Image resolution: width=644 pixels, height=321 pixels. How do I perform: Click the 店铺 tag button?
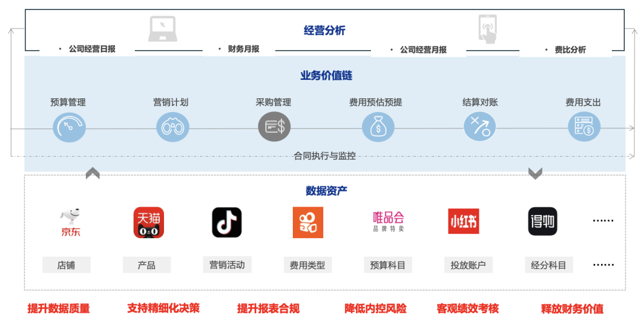[x=66, y=265]
